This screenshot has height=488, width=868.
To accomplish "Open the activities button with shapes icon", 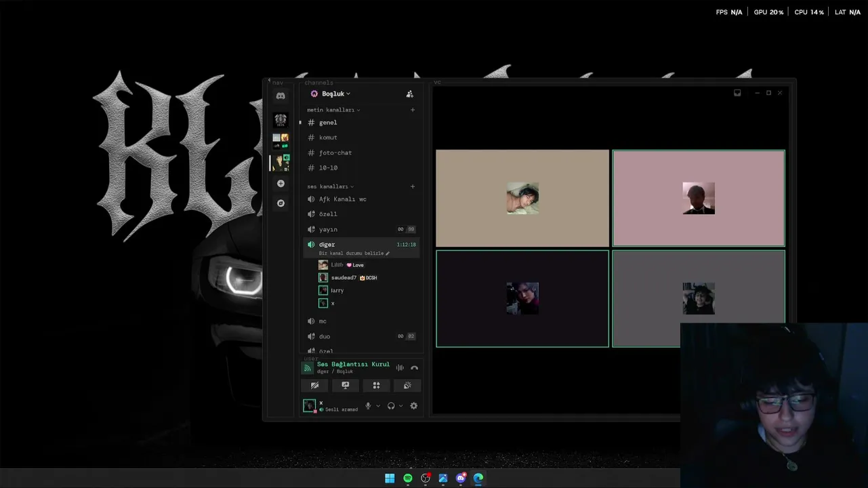I will (x=376, y=386).
